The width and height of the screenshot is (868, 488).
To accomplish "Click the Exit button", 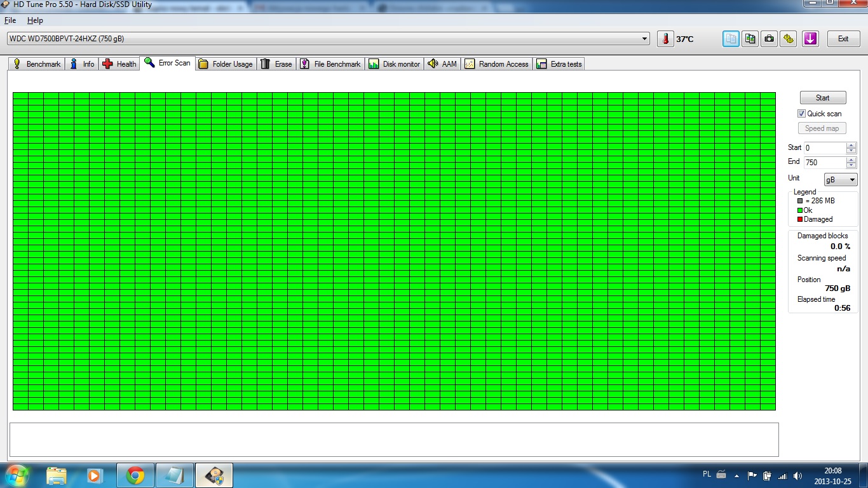I will click(x=844, y=39).
